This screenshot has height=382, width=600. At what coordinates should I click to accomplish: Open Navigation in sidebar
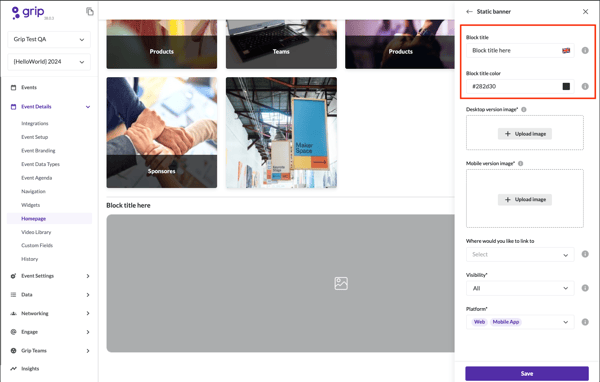33,191
